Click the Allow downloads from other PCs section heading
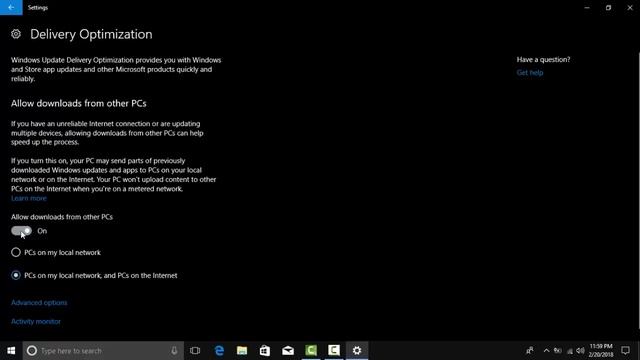This screenshot has height=360, width=640. coord(79,103)
